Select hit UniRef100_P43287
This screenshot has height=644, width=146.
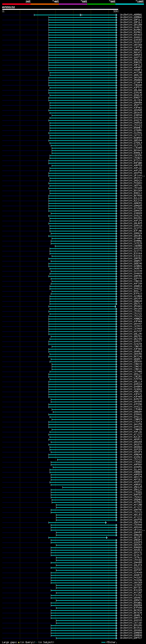131,578
